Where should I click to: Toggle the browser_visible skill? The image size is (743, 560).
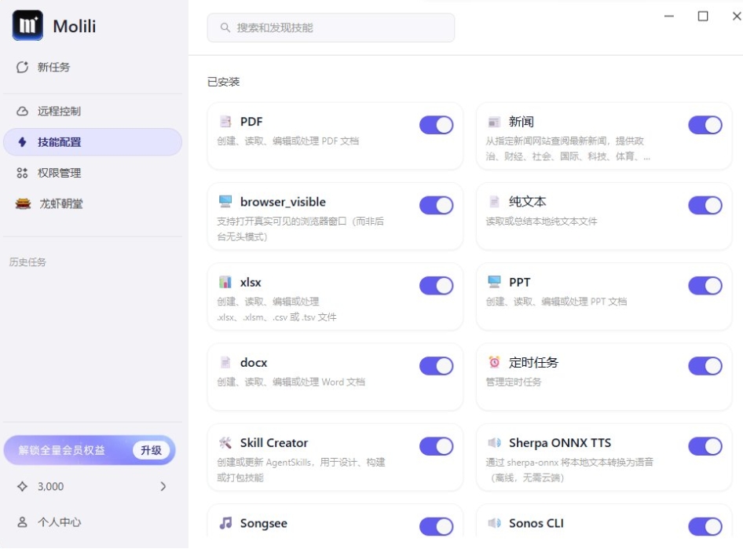pos(437,206)
